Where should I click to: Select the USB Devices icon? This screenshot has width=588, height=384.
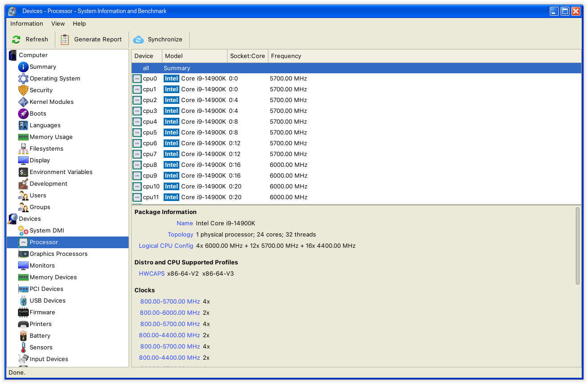[x=23, y=301]
